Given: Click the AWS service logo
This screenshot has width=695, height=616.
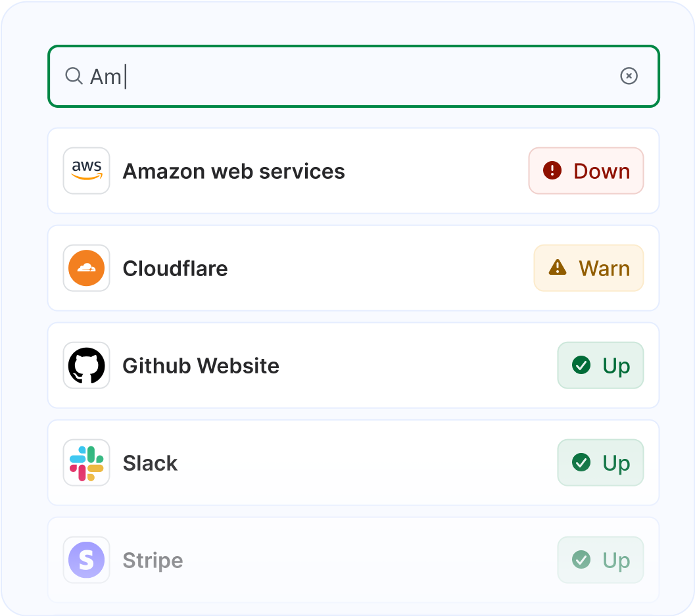Looking at the screenshot, I should [86, 170].
